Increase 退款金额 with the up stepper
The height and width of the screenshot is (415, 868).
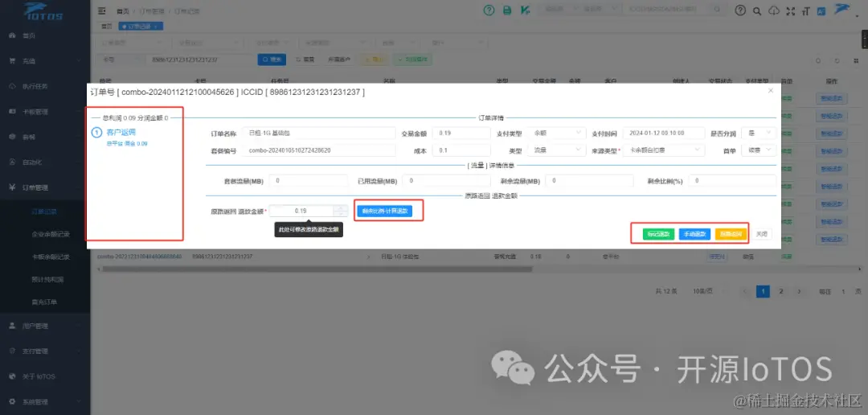pos(341,207)
